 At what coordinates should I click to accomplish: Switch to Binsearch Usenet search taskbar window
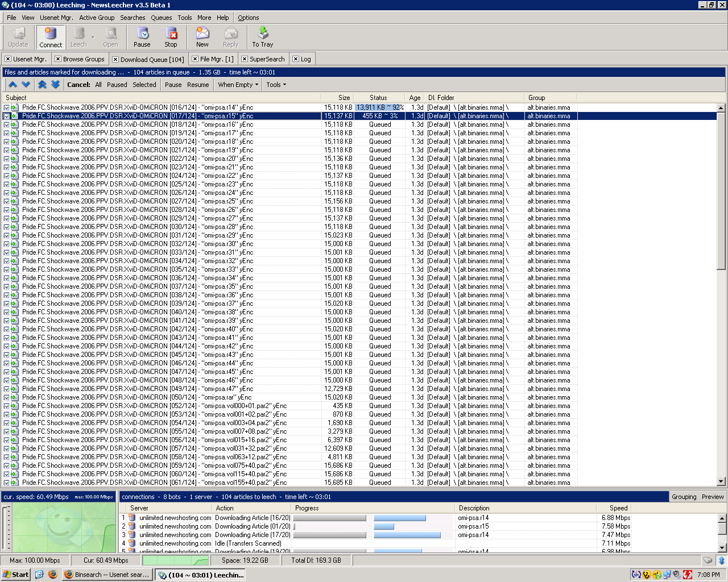[x=107, y=575]
